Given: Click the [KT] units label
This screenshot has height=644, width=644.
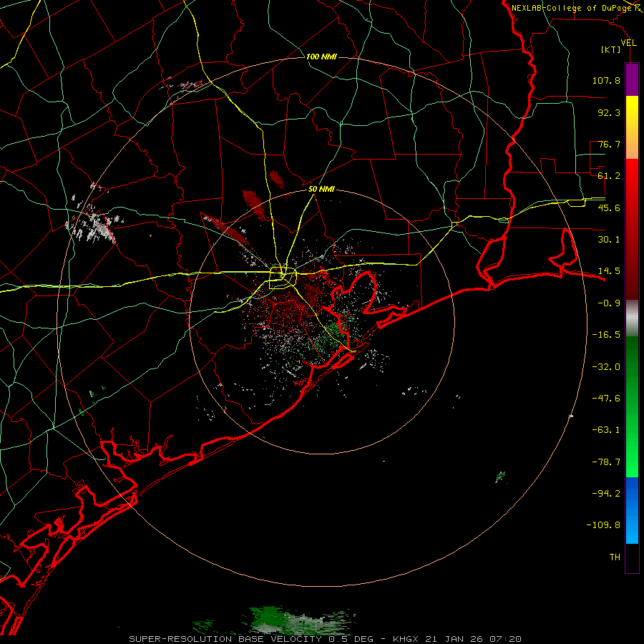Looking at the screenshot, I should click(611, 49).
